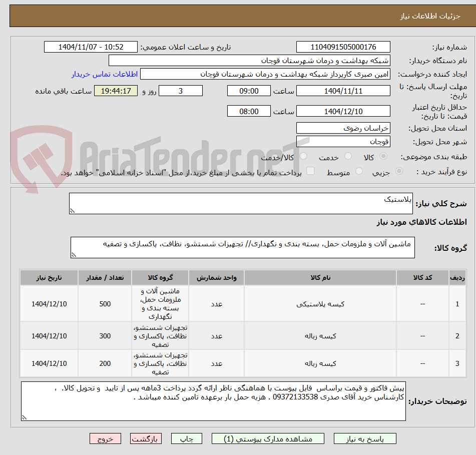This screenshot has height=455, width=476.
Task: Click the توضیحات خریدار text area
Action: [x=213, y=401]
